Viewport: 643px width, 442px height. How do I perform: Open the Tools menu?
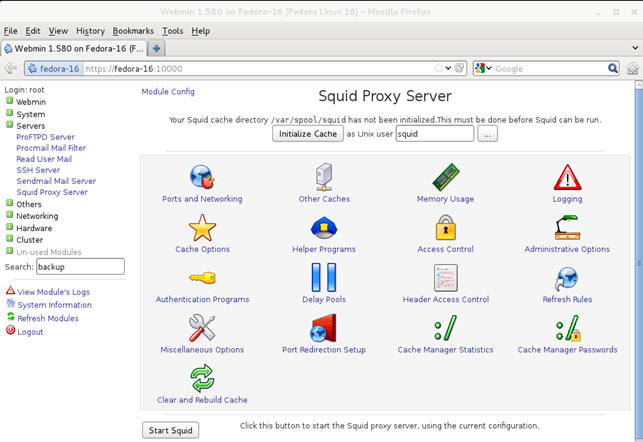(173, 31)
